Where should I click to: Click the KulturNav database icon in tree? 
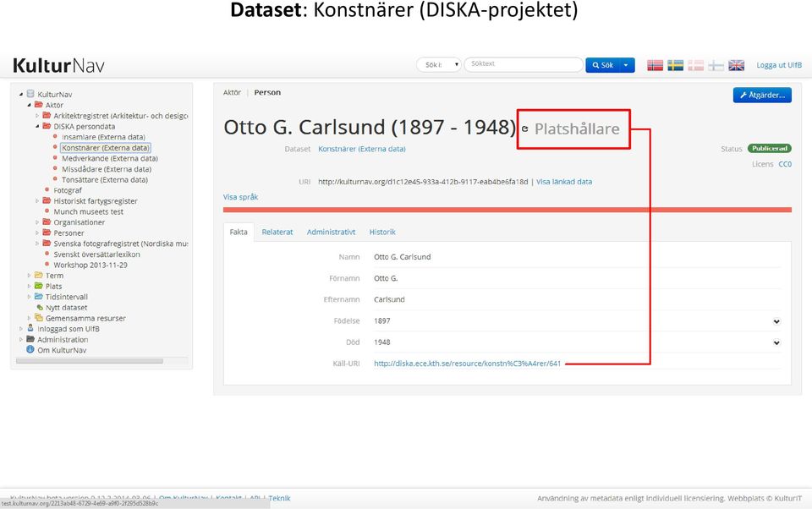pyautogui.click(x=30, y=94)
